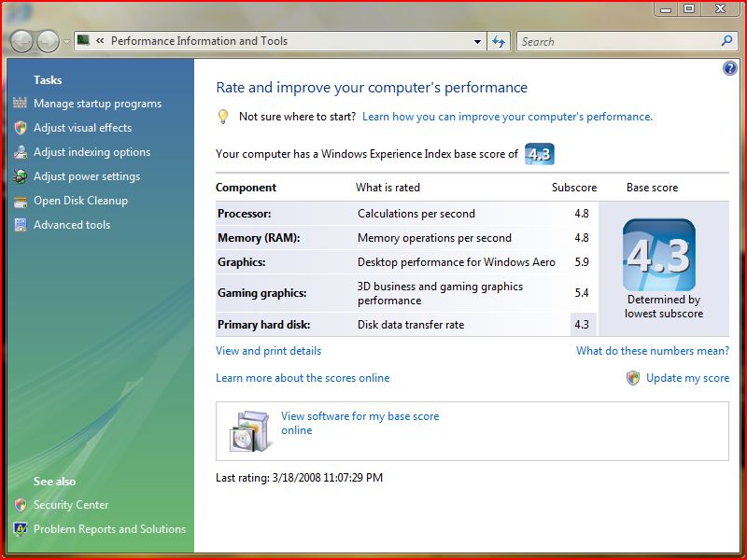This screenshot has width=747, height=560.
Task: Launch Open Disk Cleanup
Action: [80, 201]
